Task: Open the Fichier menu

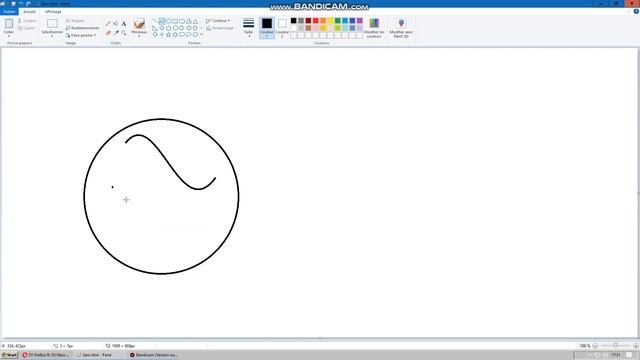Action: 9,12
